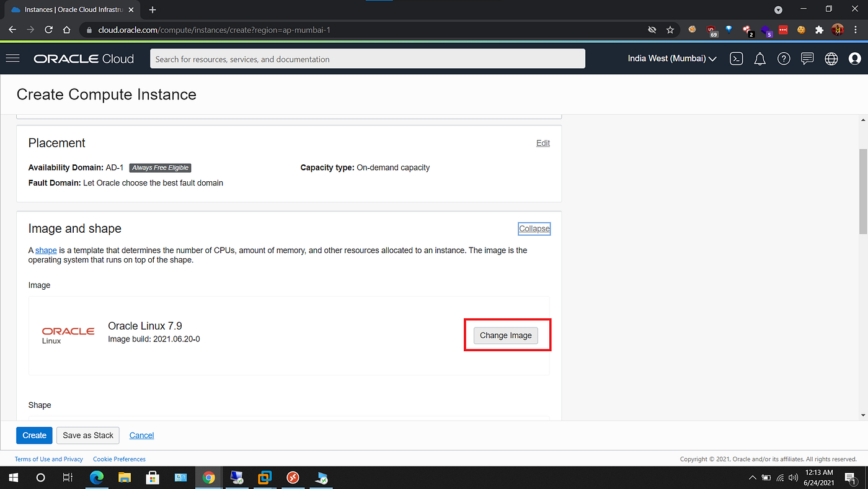Click the page vertical scrollbar thumb
Image resolution: width=868 pixels, height=489 pixels.
coord(864,191)
